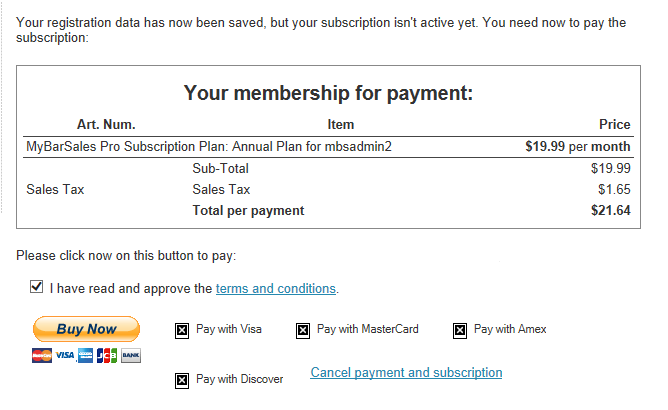Click the MasterCard logo under Buy Now
The image size is (668, 410).
point(42,355)
